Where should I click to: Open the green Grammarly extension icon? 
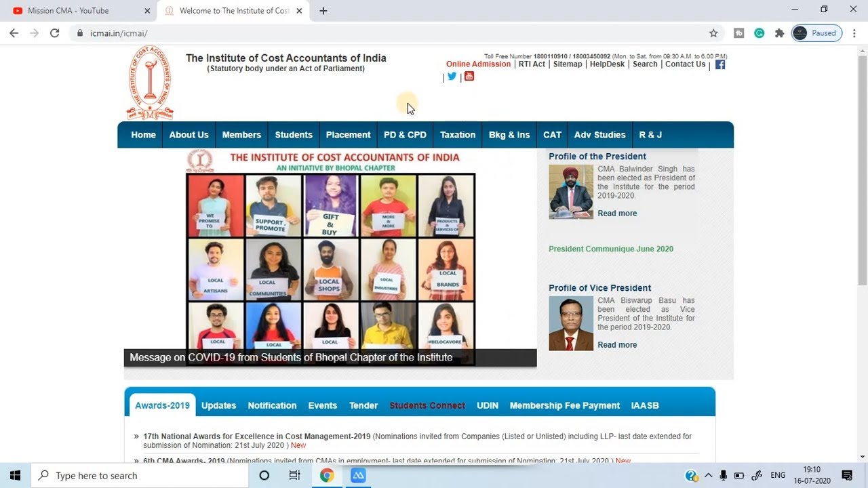click(x=759, y=33)
